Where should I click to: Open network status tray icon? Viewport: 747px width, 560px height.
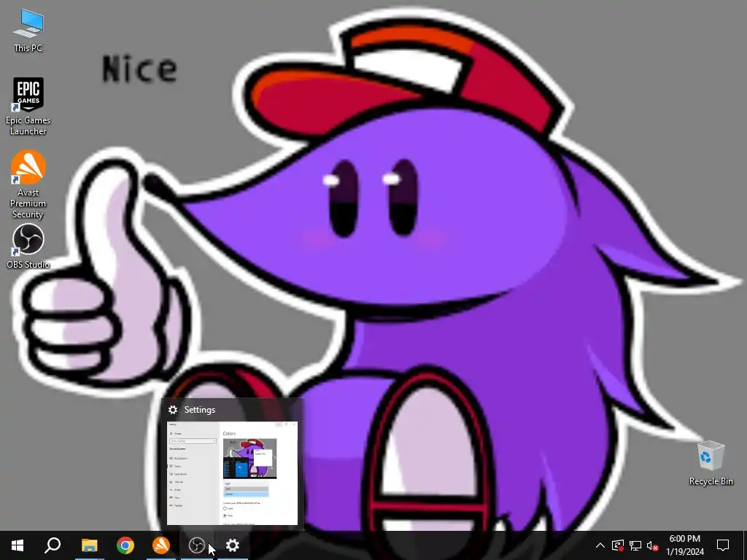pos(635,545)
